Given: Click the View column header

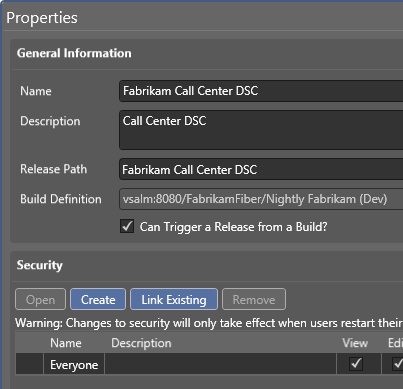Looking at the screenshot, I should coord(355,343).
